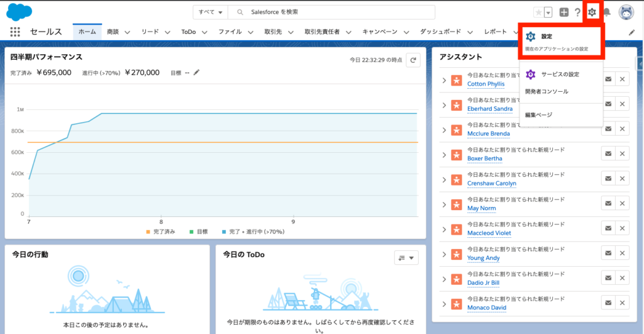The image size is (644, 334).
Task: Open global actions plus icon
Action: 564,13
